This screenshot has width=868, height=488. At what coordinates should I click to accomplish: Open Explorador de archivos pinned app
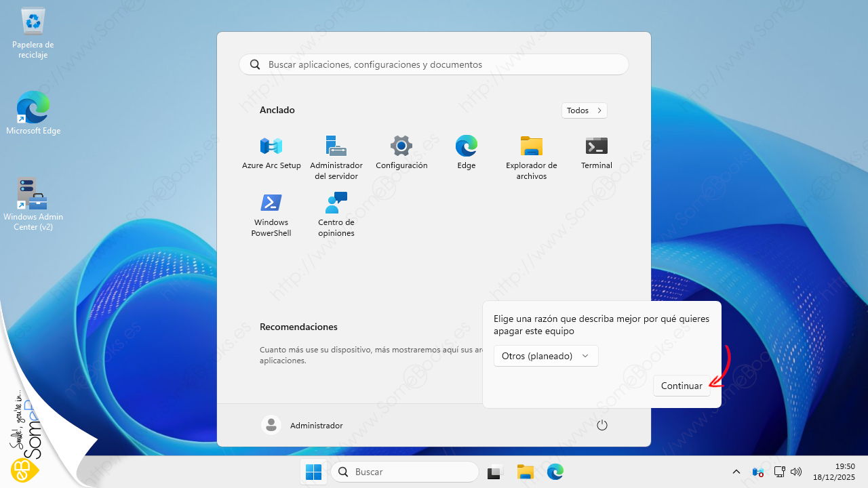tap(531, 146)
